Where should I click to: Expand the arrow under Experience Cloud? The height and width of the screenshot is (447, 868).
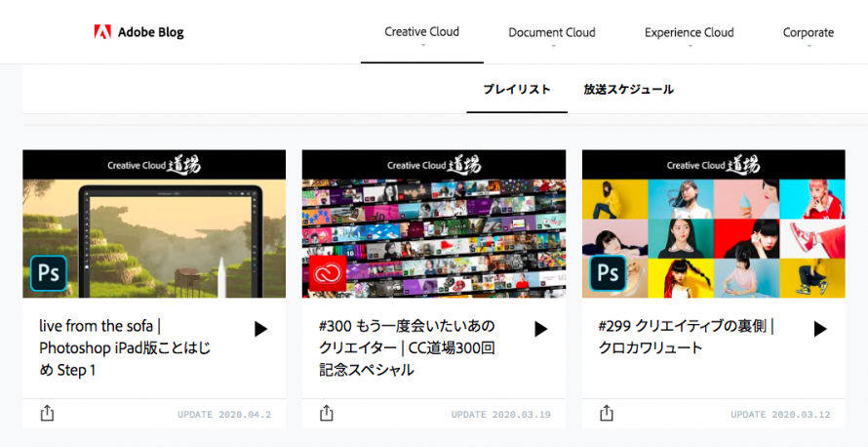(690, 46)
